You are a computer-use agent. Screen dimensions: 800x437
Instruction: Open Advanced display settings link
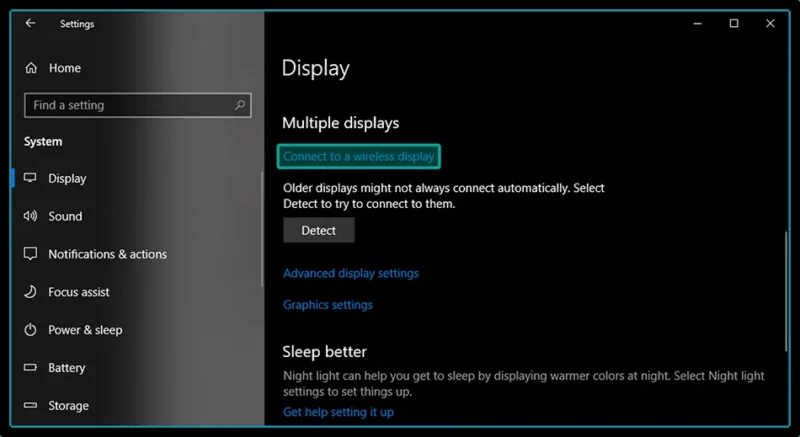(x=351, y=273)
